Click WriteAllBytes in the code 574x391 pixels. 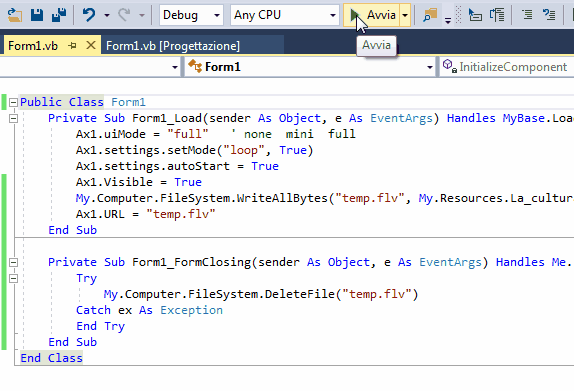click(x=282, y=198)
